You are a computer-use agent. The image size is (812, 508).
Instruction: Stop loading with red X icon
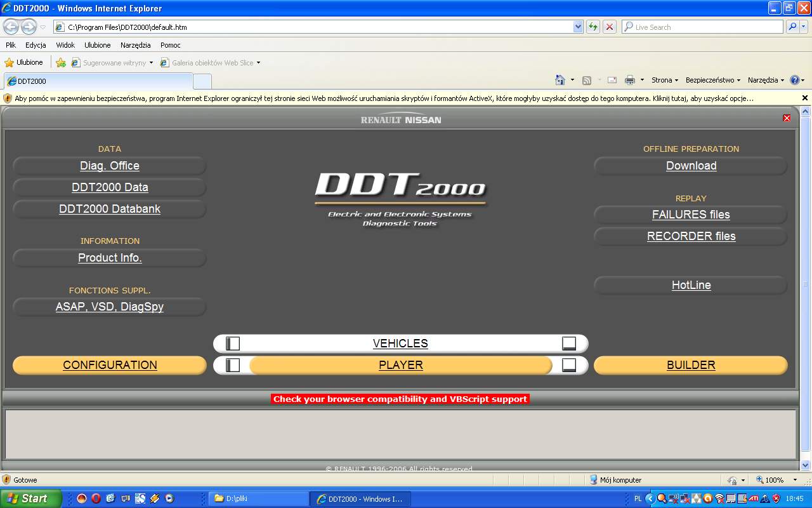(610, 27)
